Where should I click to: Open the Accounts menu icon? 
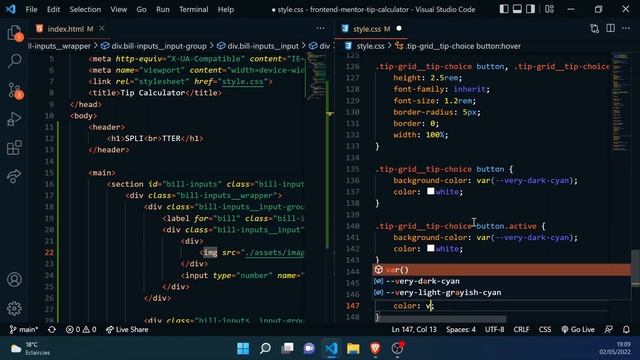[x=14, y=280]
